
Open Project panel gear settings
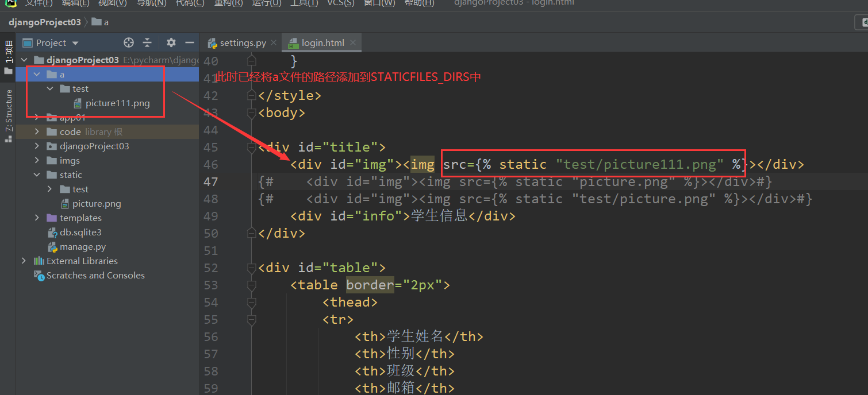171,42
